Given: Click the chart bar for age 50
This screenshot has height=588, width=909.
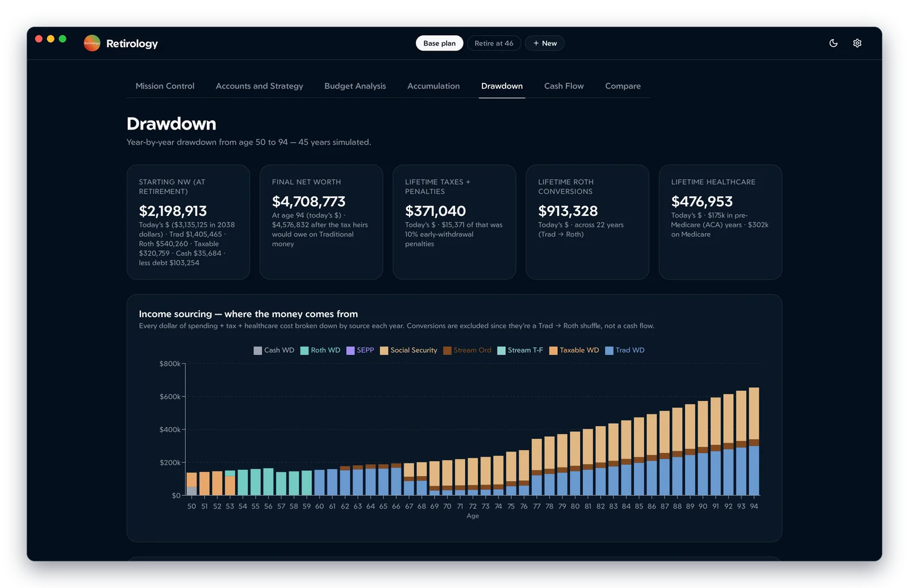Looking at the screenshot, I should click(x=191, y=484).
